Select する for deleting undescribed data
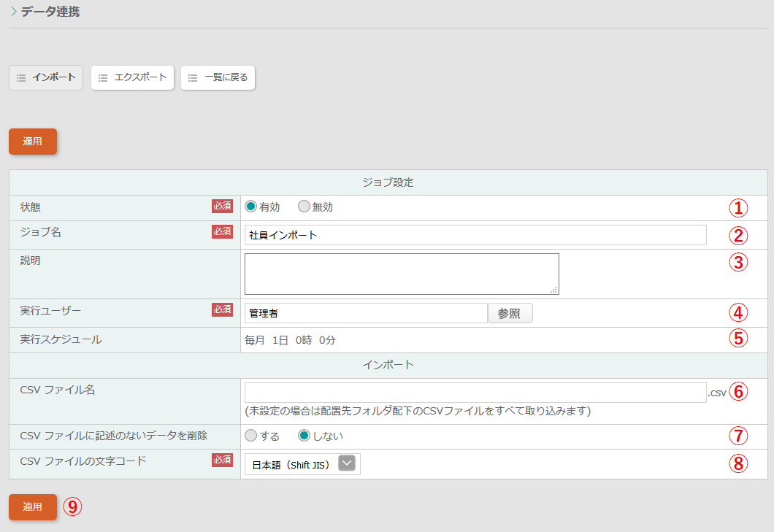 [x=250, y=435]
